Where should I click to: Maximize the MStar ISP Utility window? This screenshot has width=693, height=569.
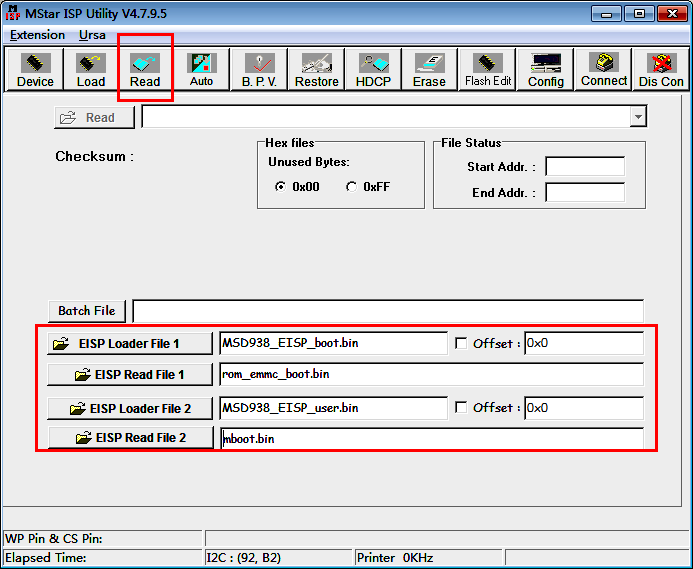tap(639, 14)
